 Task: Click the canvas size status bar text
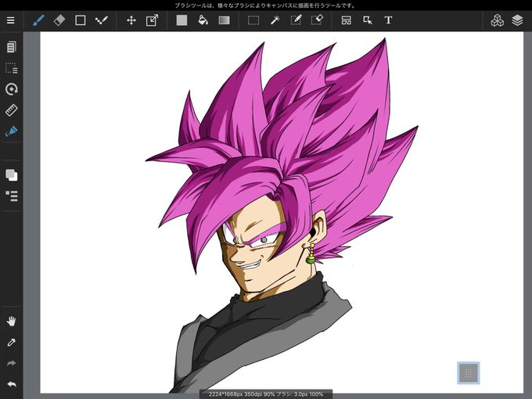pos(266,394)
